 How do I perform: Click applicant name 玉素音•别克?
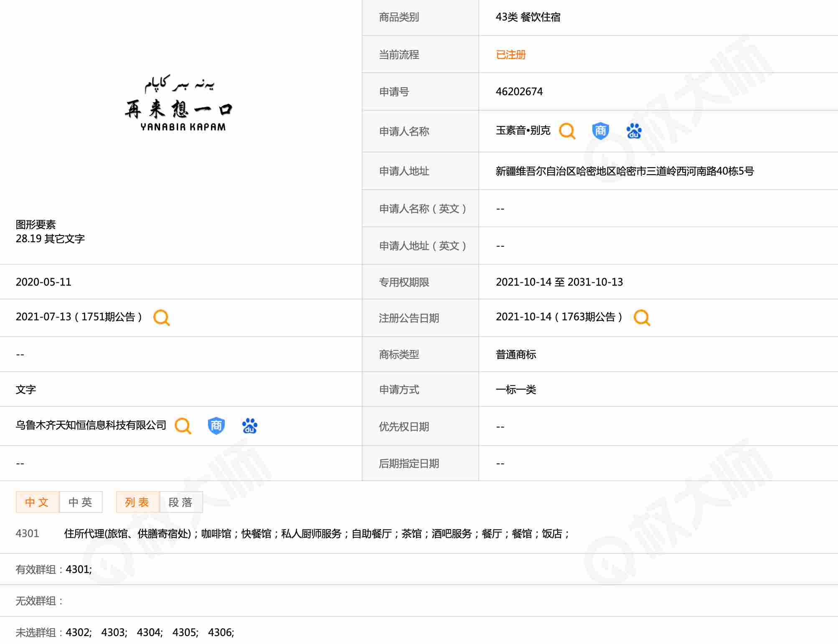pyautogui.click(x=523, y=131)
